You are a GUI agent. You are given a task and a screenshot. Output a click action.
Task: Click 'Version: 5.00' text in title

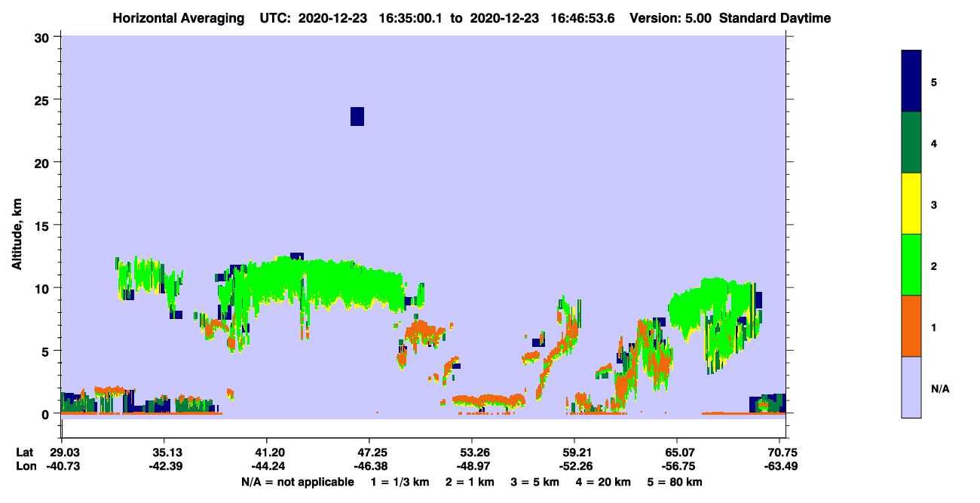pos(669,18)
